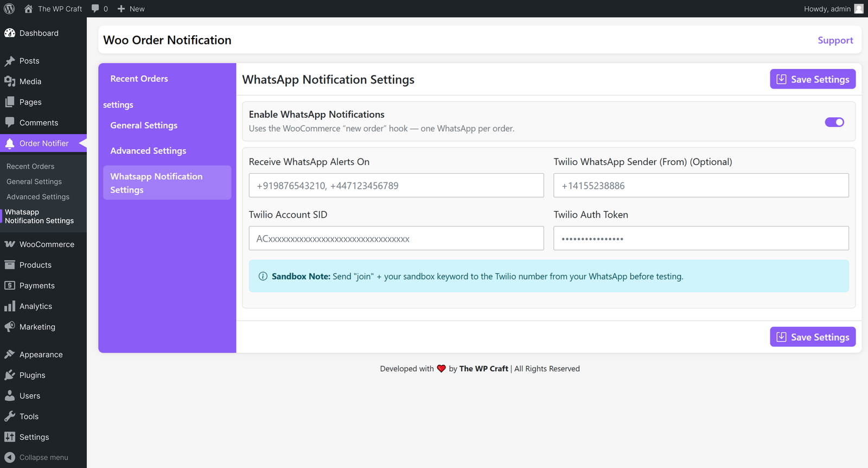This screenshot has width=868, height=468.
Task: Open Whatsapp Notification Settings sidebar submenu
Action: pos(39,216)
